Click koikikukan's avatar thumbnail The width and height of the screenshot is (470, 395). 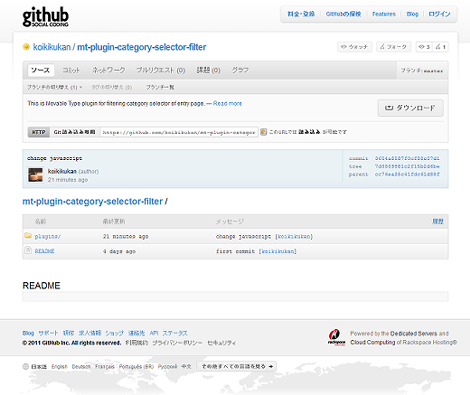point(35,175)
